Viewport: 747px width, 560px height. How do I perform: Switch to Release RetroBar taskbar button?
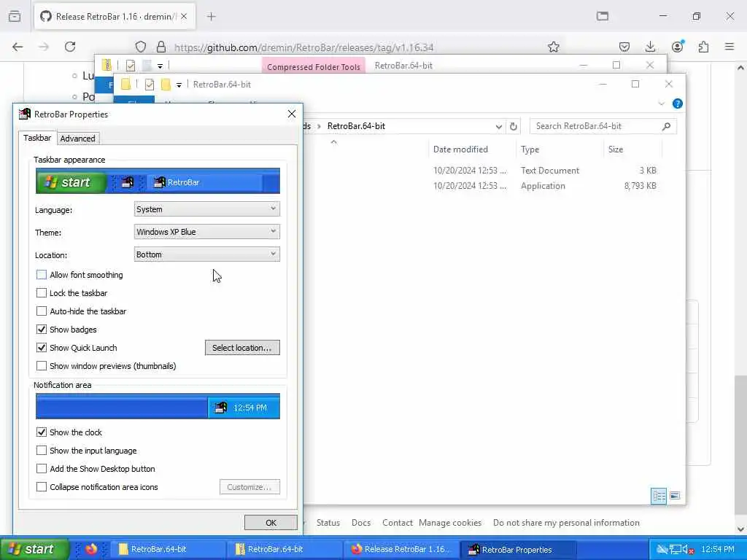[401, 550]
